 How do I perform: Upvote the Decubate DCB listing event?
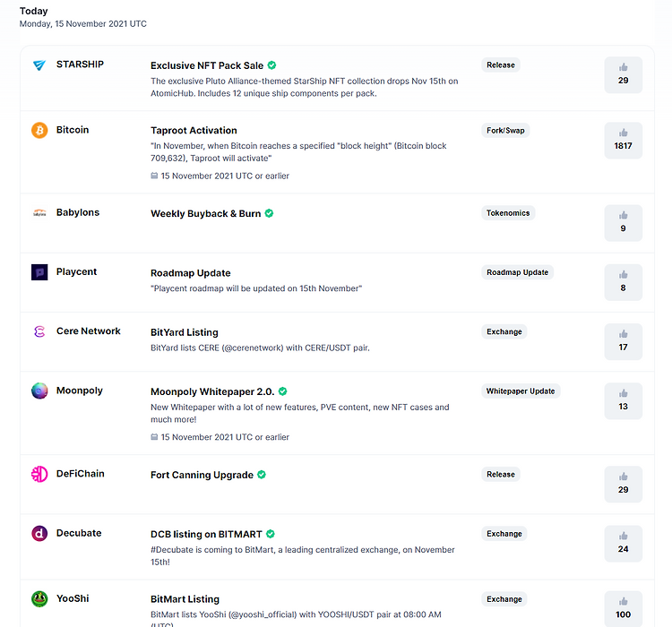coord(623,544)
